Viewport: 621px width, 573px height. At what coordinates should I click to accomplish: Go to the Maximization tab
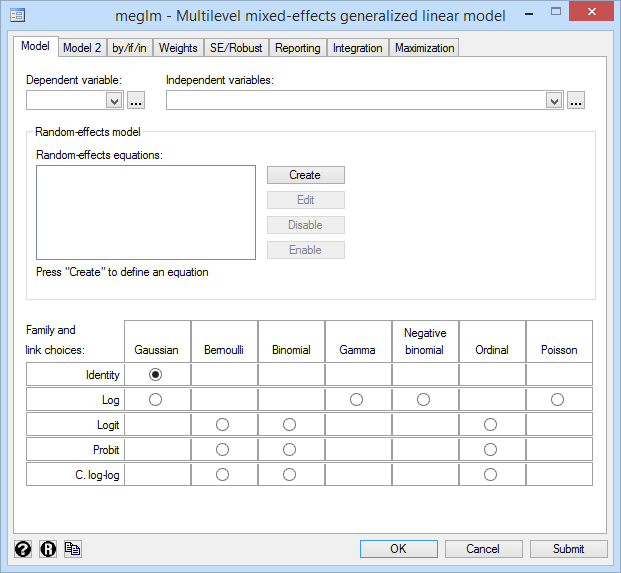click(x=424, y=48)
